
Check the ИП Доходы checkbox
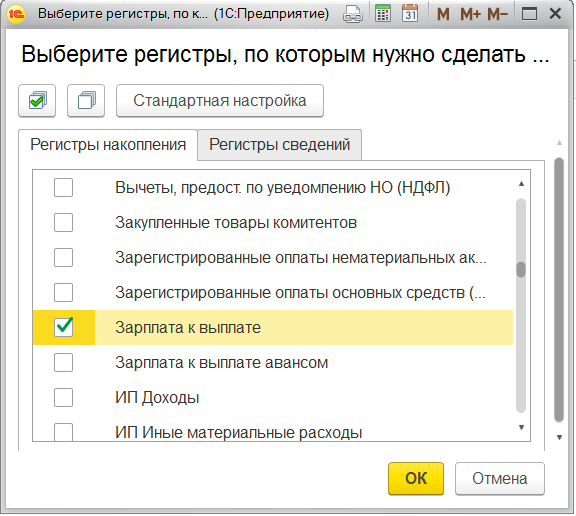pyautogui.click(x=64, y=397)
